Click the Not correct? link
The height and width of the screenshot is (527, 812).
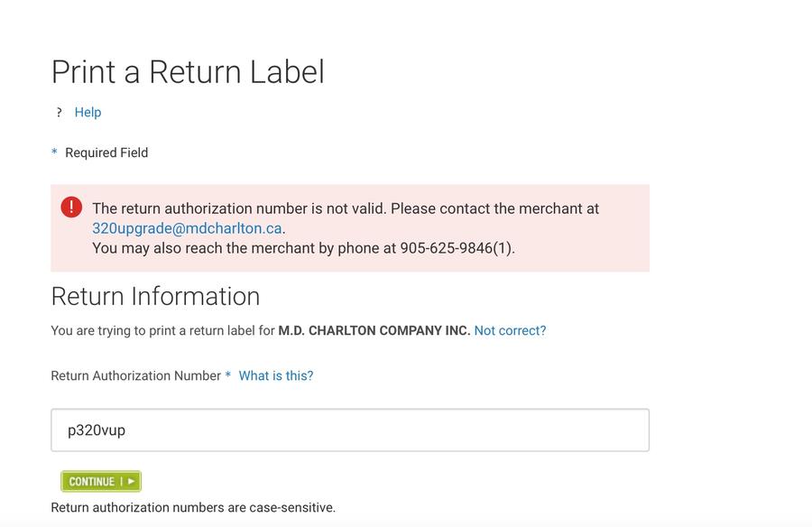(x=510, y=330)
